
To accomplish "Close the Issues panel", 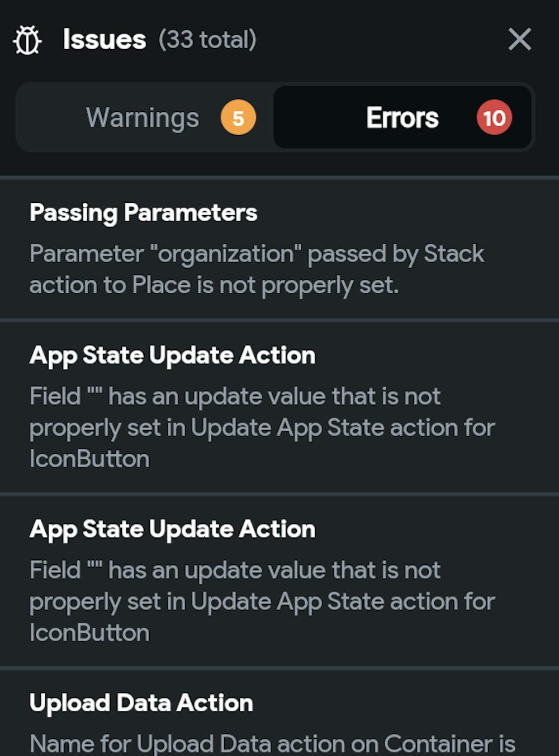I will [519, 40].
